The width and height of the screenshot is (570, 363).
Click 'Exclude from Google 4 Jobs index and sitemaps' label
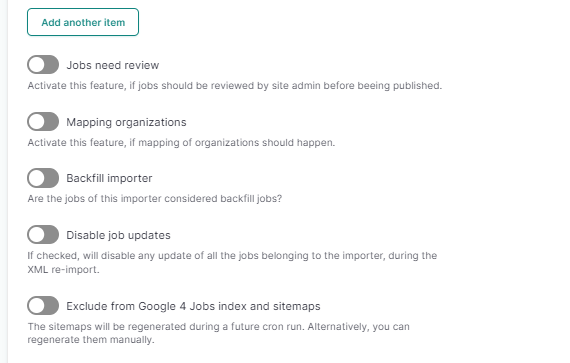193,306
